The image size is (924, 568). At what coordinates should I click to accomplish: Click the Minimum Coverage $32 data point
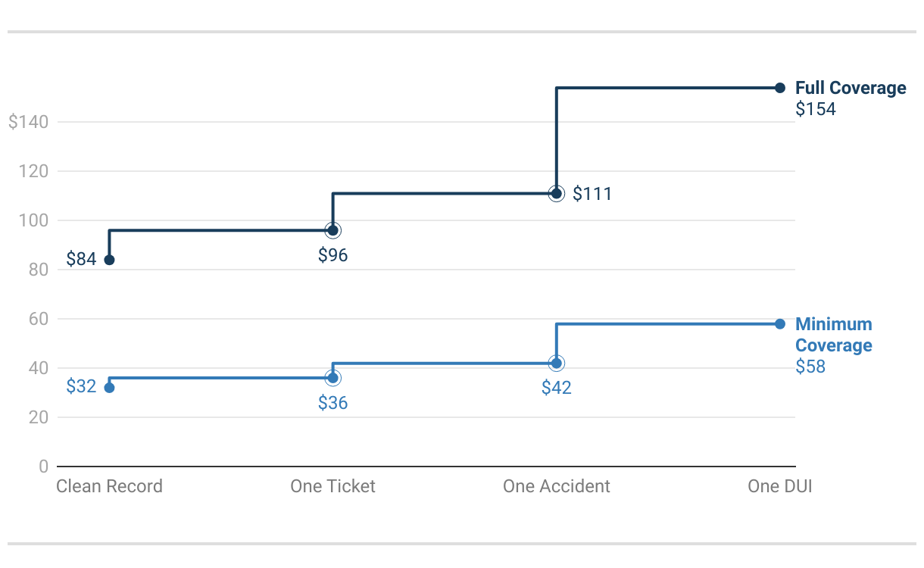(x=109, y=388)
